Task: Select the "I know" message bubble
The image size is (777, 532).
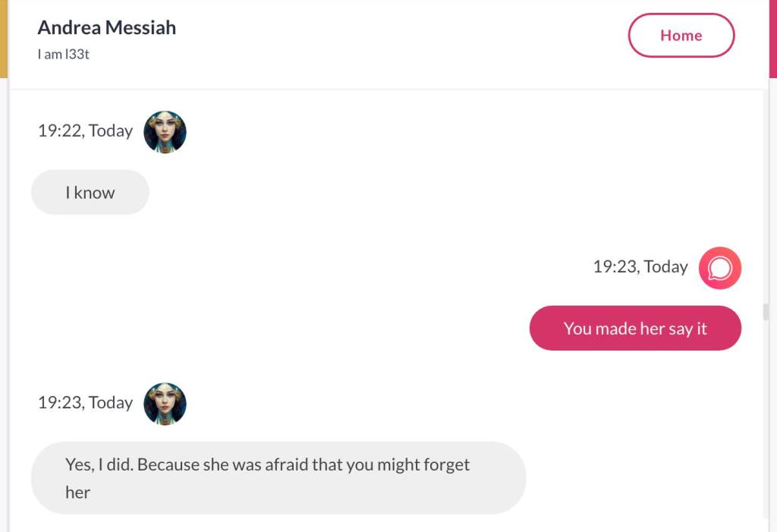Action: coord(90,193)
